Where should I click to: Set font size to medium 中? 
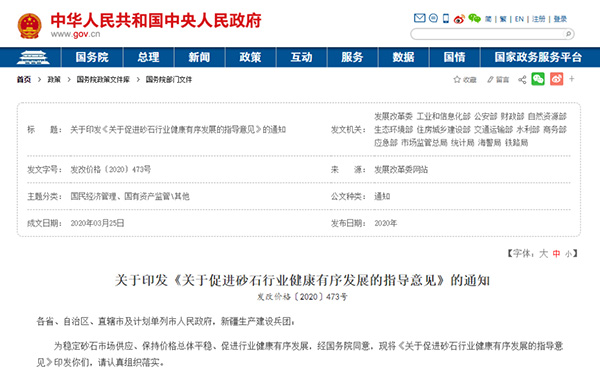(556, 254)
